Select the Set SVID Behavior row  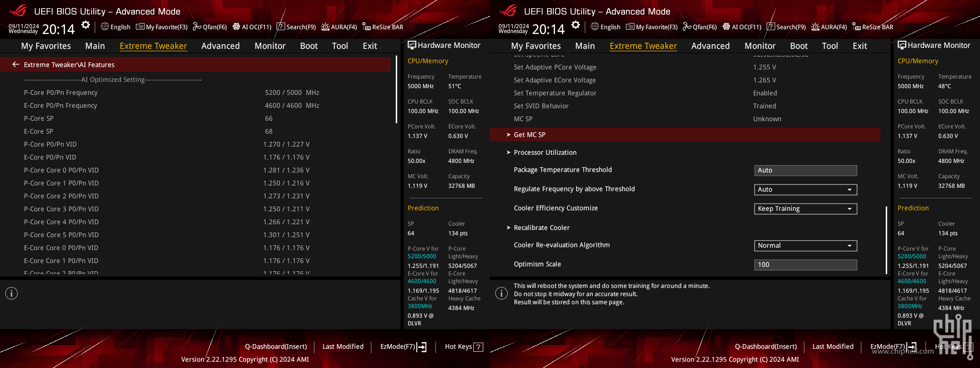pos(685,106)
